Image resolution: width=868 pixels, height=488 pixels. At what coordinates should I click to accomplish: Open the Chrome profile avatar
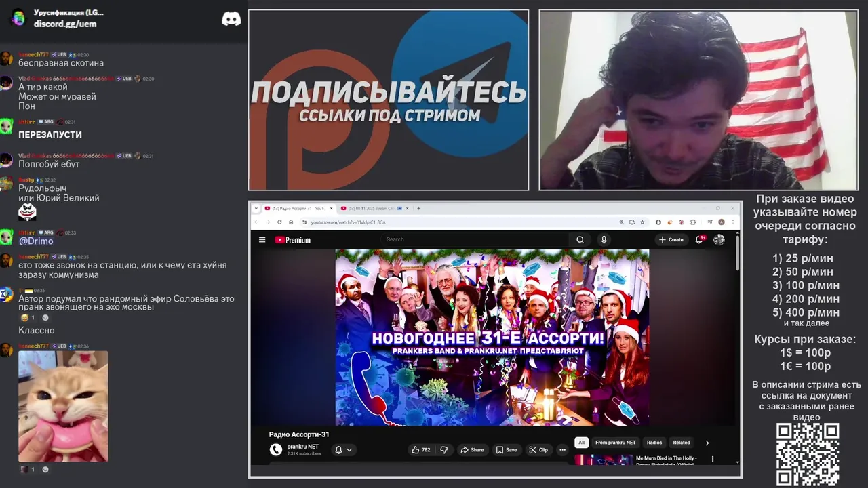(x=722, y=222)
